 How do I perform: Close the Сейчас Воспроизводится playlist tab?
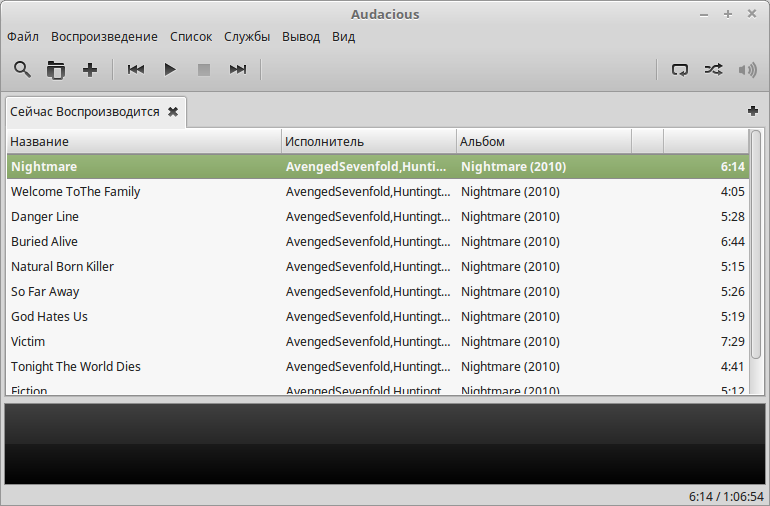[x=173, y=112]
